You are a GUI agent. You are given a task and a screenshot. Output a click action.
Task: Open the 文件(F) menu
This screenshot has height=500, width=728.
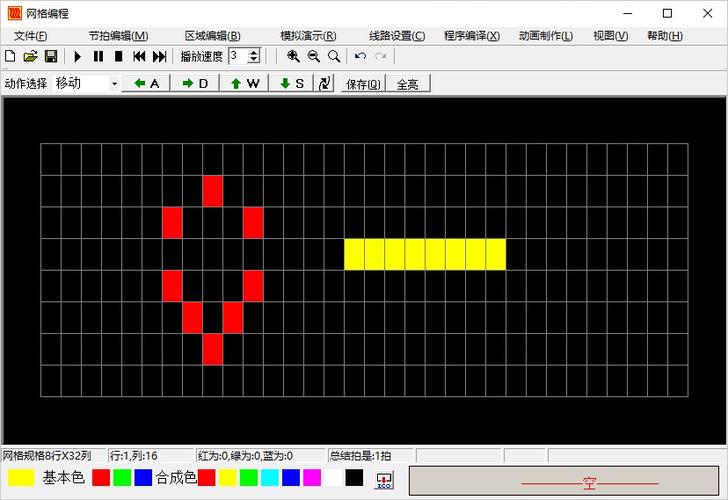pos(30,36)
